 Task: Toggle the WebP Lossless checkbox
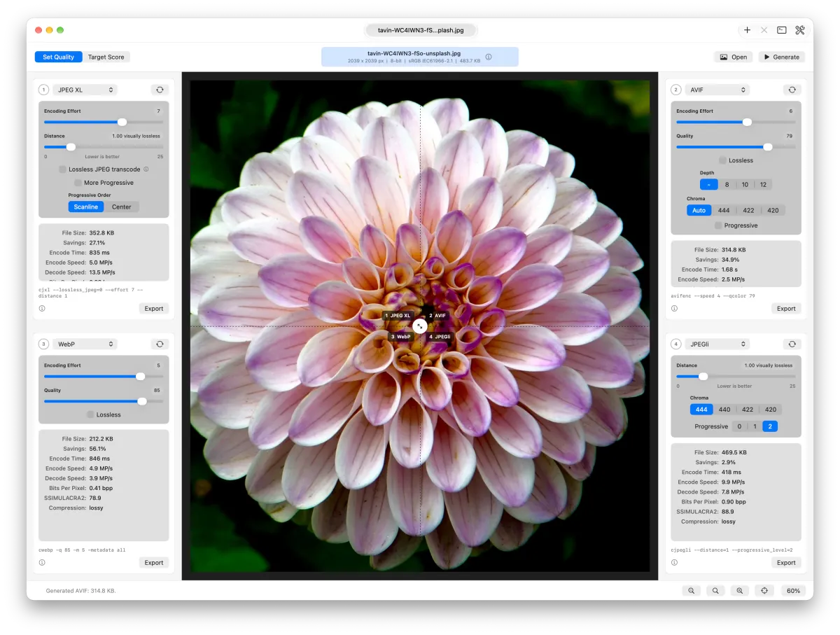click(91, 414)
